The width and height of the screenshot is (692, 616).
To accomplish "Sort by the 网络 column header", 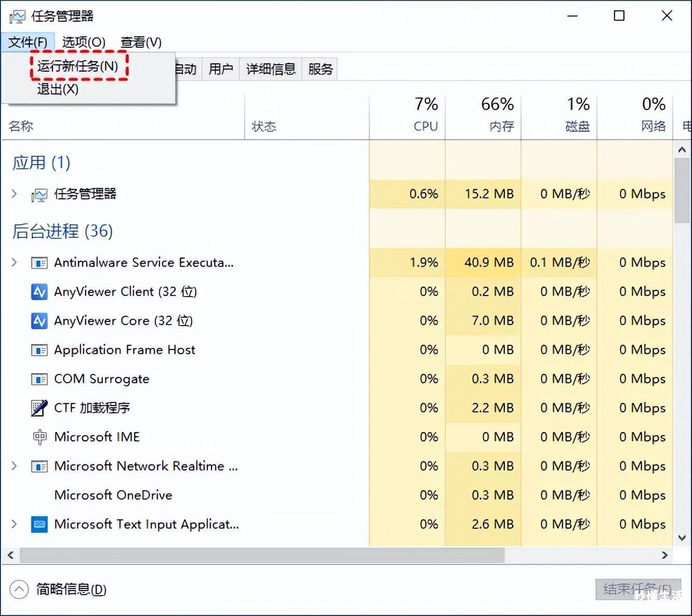I will point(635,117).
